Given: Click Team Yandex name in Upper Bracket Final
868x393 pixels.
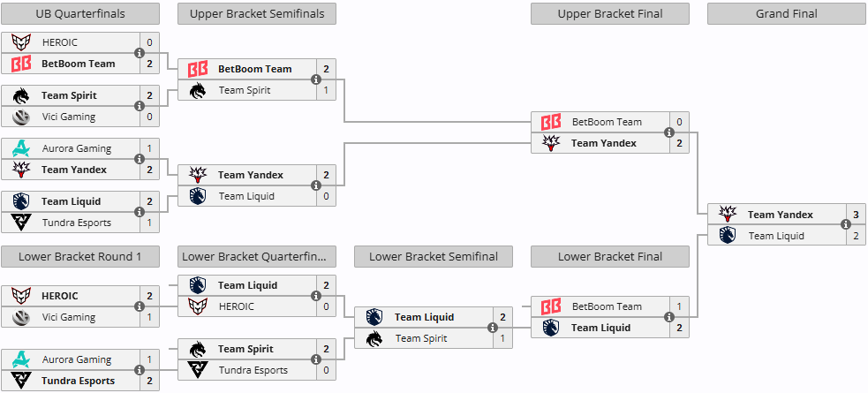Looking at the screenshot, I should (x=603, y=143).
